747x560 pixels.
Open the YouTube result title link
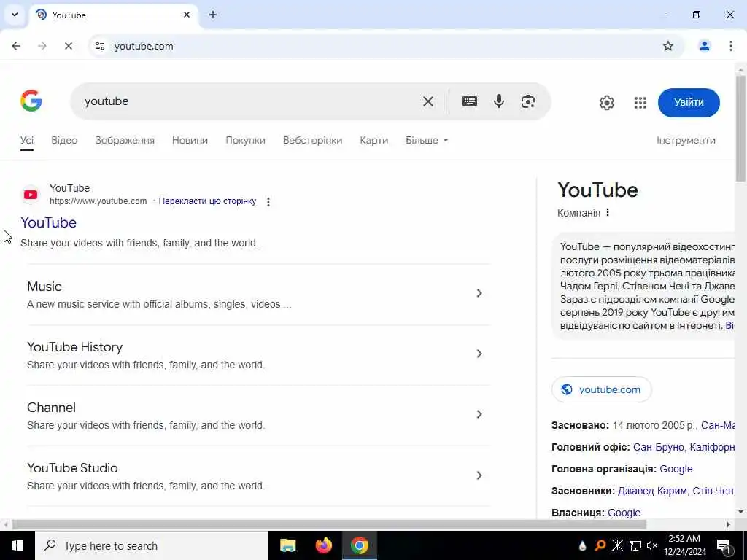point(48,222)
